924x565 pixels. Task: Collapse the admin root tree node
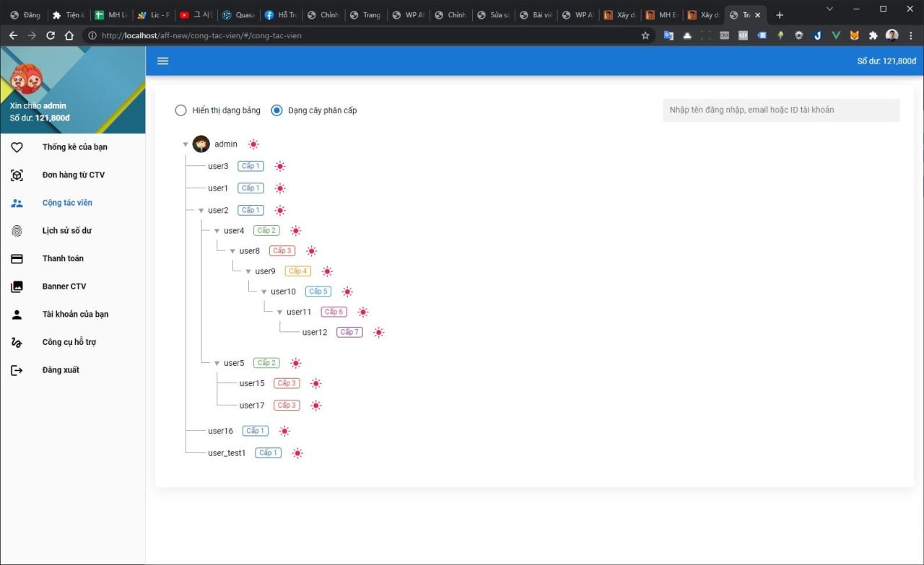point(186,144)
